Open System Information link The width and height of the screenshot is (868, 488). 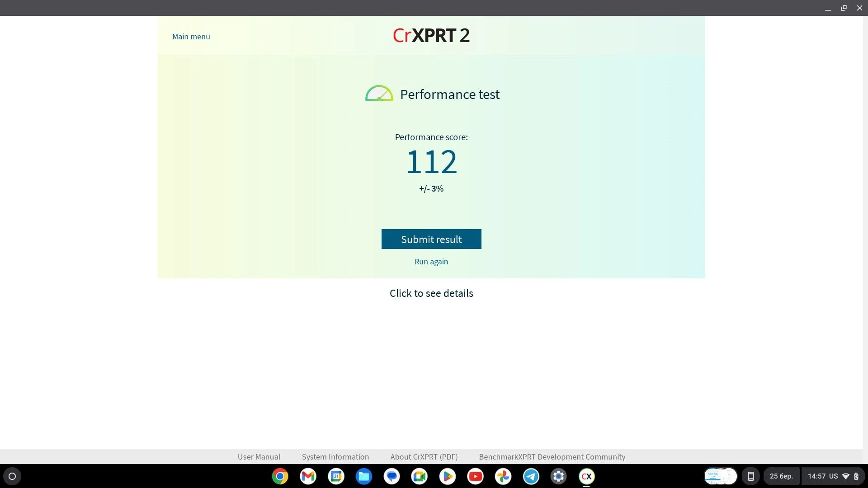tap(335, 457)
